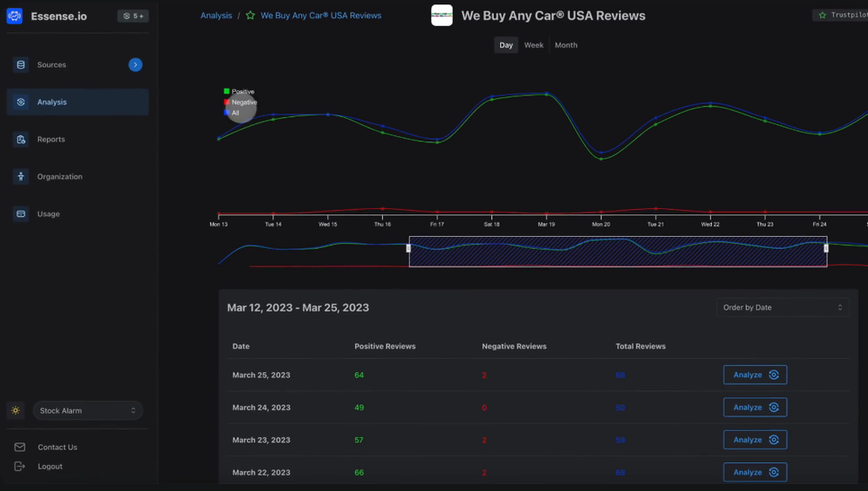
Task: Toggle the All series in legend
Action: click(x=232, y=113)
